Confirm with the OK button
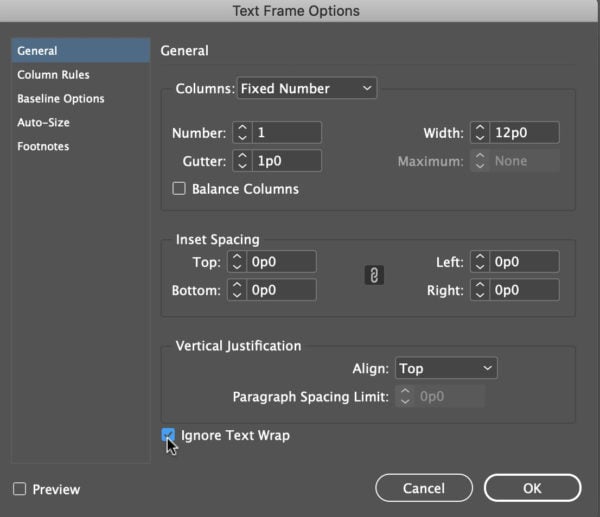 (532, 488)
